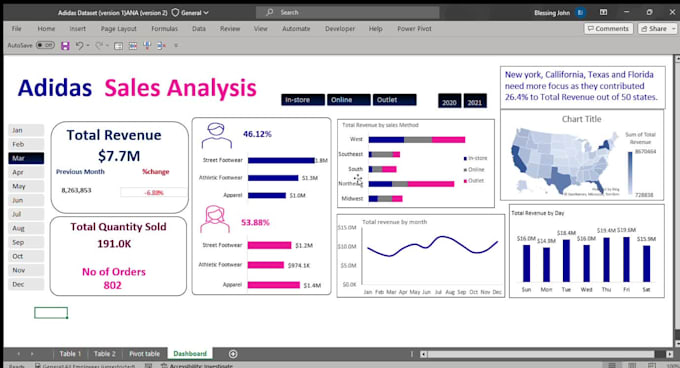Add a new sheet with plus icon
The width and height of the screenshot is (680, 368).
tap(233, 354)
